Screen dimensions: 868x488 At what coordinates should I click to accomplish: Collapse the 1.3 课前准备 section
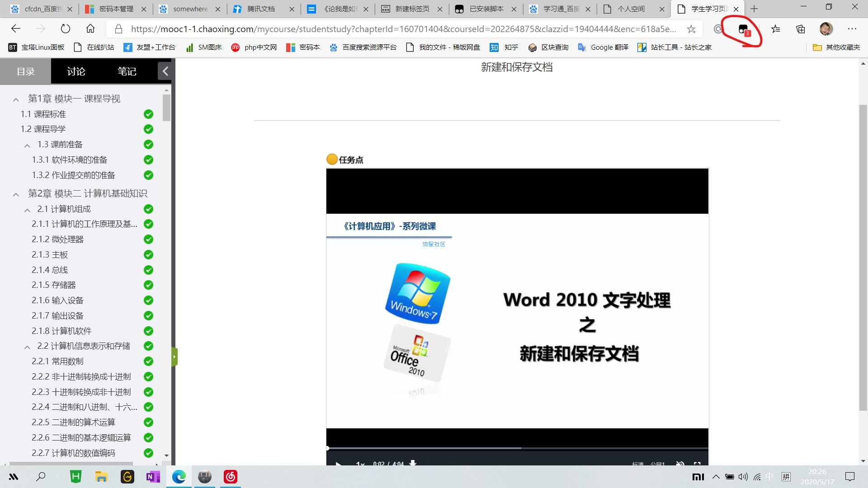pos(27,145)
